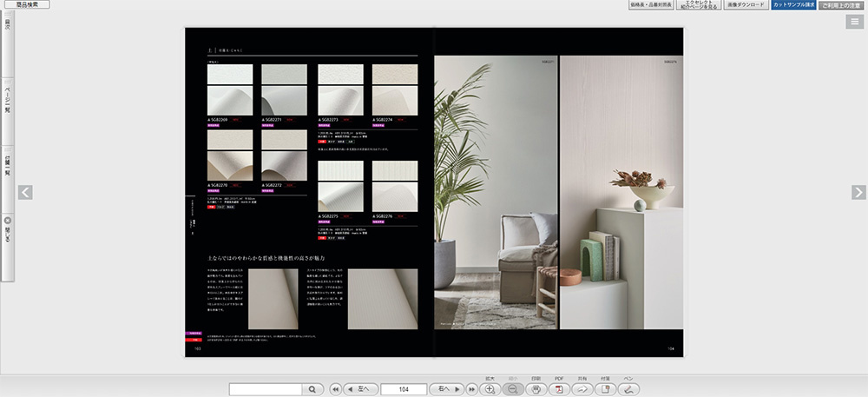The width and height of the screenshot is (868, 397).
Task: Select the sticky note (付箋) icon
Action: (x=606, y=389)
